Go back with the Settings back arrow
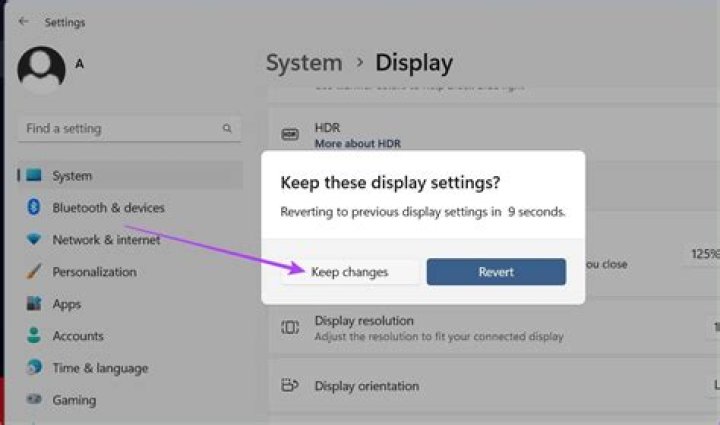This screenshot has height=425, width=720. tap(23, 22)
